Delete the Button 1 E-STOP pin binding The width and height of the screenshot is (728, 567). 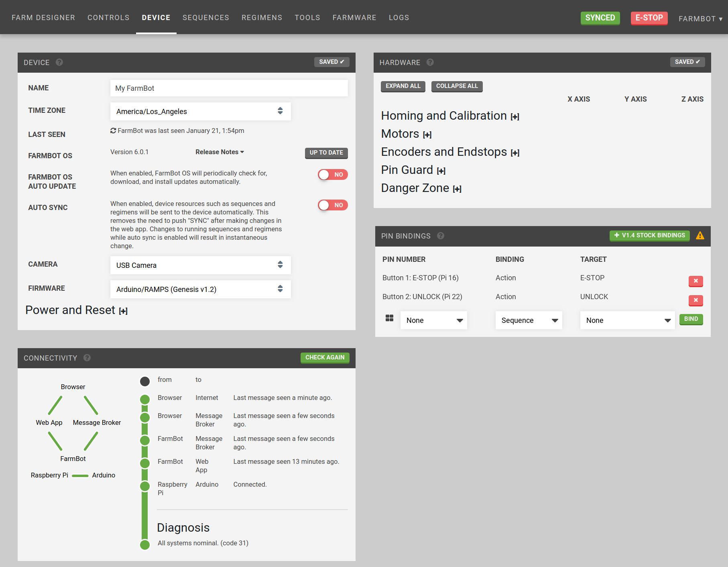(x=695, y=281)
